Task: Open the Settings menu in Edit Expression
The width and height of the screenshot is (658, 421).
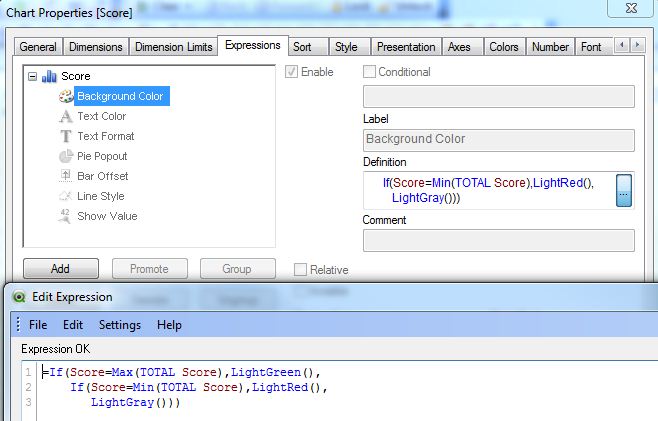Action: click(120, 325)
